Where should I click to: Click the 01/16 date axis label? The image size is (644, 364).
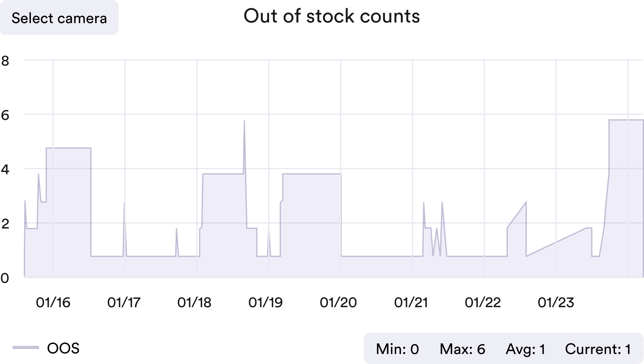(x=53, y=303)
